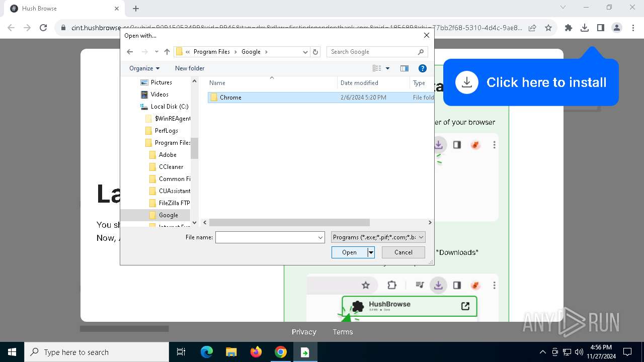Screen dimensions: 644x362
Task: Show hidden system tray icons
Action: [x=542, y=352]
